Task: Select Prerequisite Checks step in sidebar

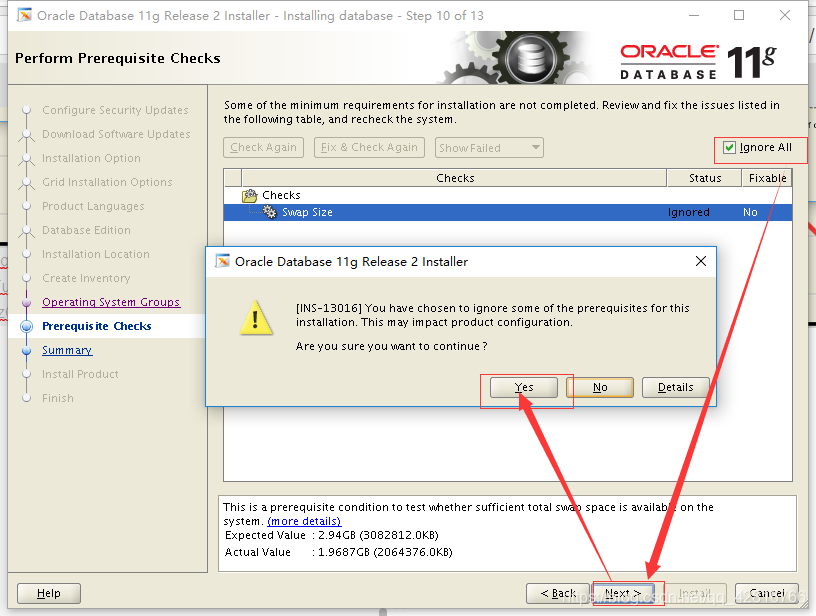Action: (97, 326)
